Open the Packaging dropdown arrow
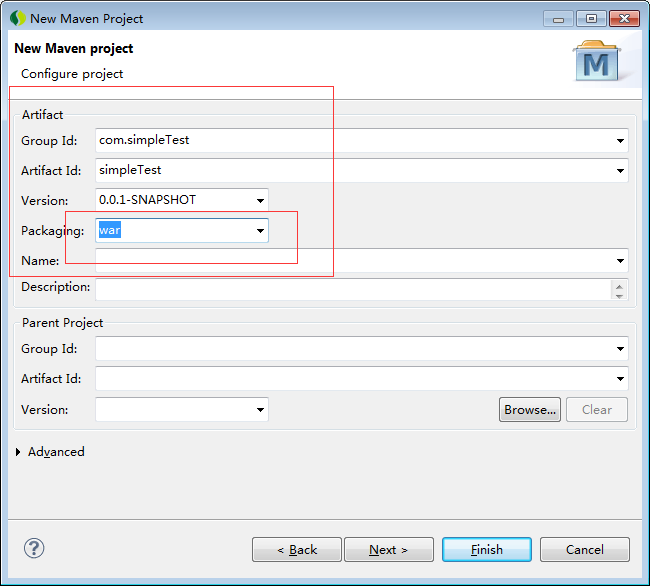The height and width of the screenshot is (586, 650). pos(260,230)
